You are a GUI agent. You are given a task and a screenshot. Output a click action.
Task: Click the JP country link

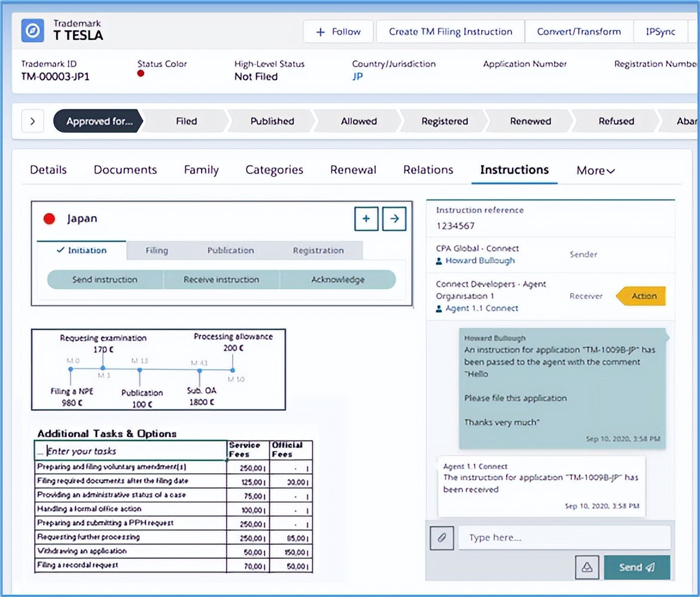357,77
